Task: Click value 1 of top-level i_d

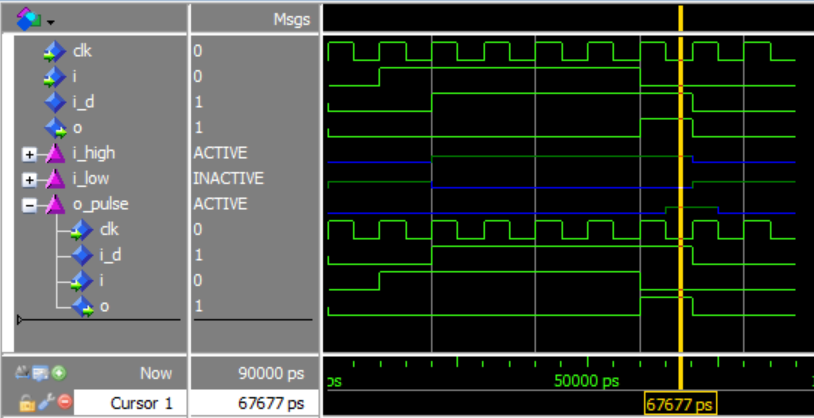Action: [x=198, y=102]
